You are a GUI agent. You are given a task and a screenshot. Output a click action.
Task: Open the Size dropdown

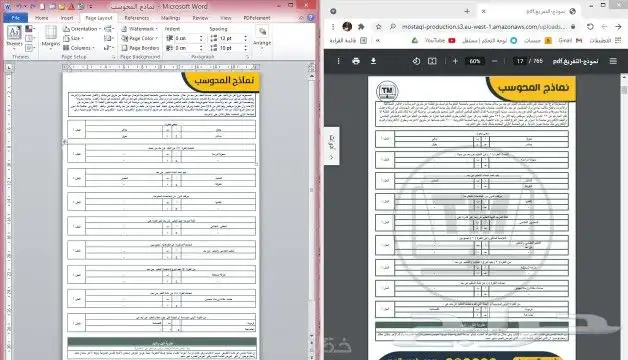pos(74,38)
